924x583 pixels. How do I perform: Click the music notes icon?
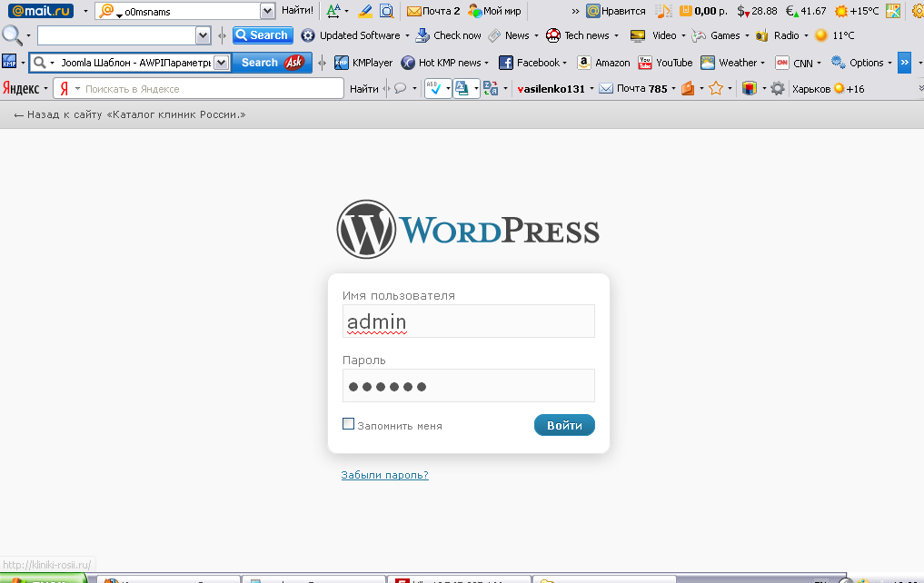663,11
